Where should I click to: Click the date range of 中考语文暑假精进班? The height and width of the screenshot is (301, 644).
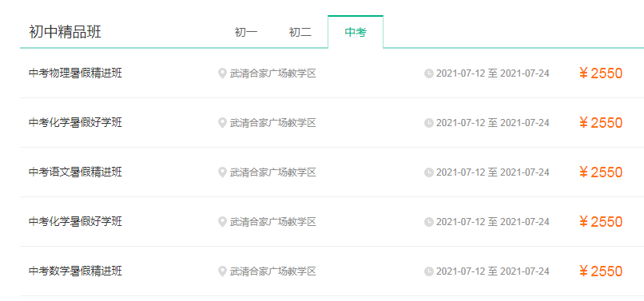pyautogui.click(x=492, y=172)
